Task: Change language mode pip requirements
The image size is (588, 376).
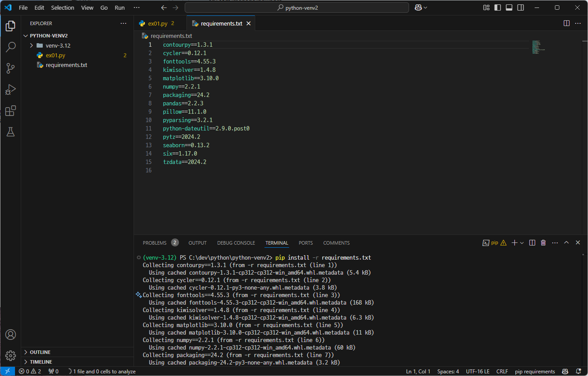Action: pos(535,372)
